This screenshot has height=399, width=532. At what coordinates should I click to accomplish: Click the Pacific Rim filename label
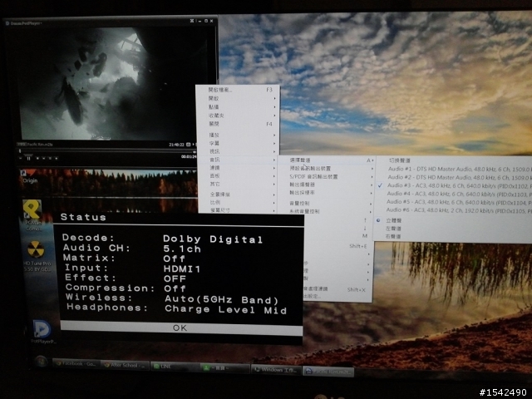point(40,144)
